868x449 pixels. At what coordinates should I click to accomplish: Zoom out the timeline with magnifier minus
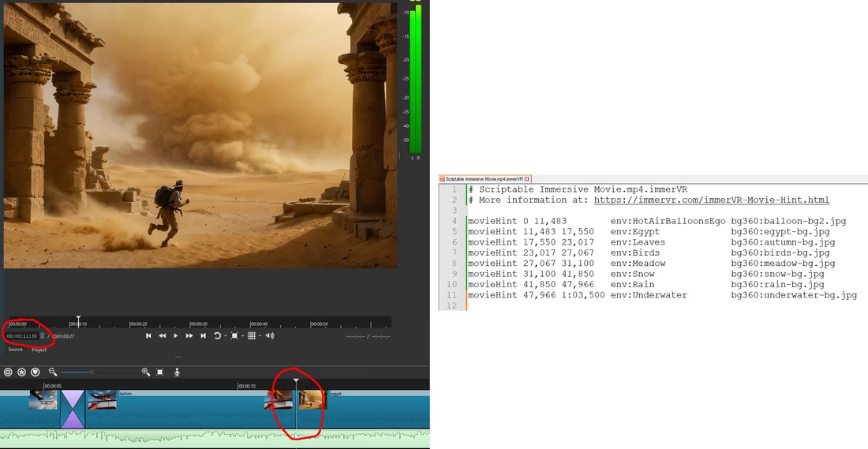53,372
